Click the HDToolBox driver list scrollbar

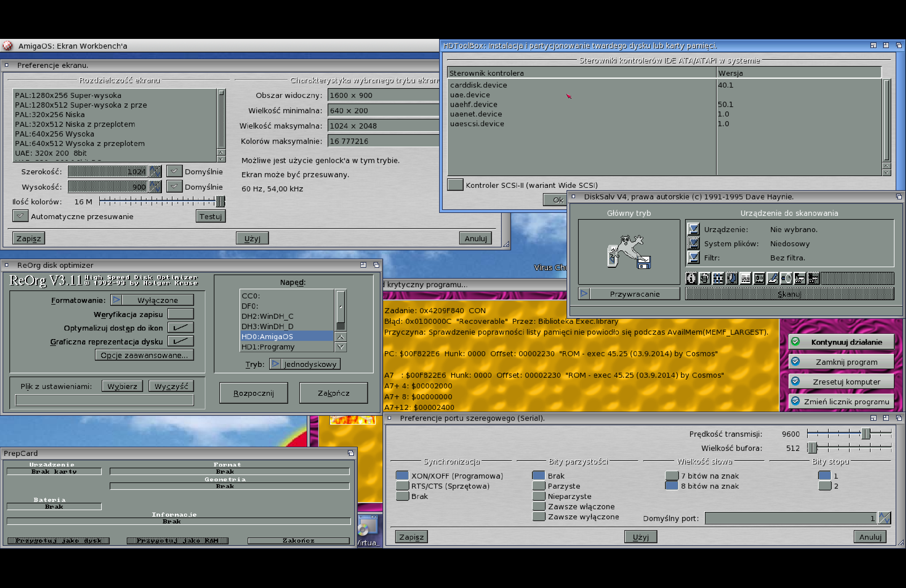tap(887, 120)
